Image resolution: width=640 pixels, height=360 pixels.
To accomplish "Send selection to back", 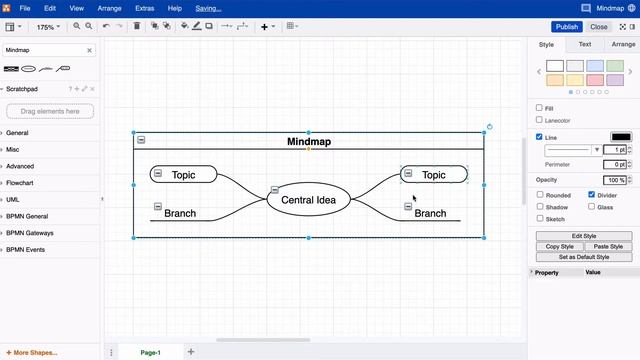I will point(167,26).
